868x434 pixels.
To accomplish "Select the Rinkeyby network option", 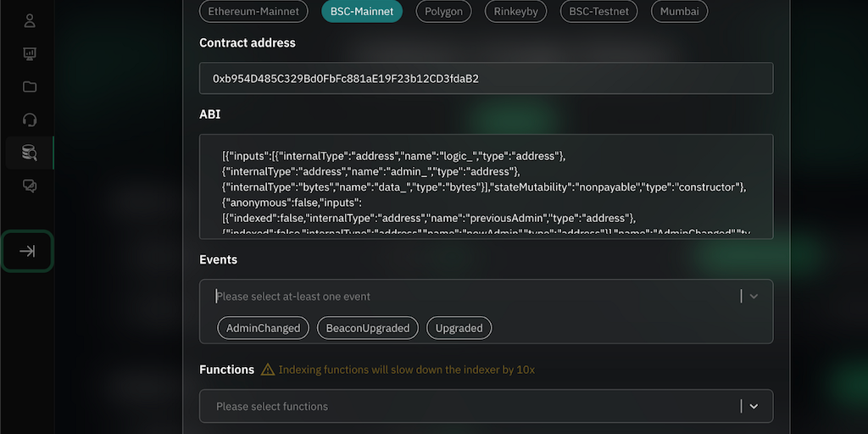I will coord(515,11).
